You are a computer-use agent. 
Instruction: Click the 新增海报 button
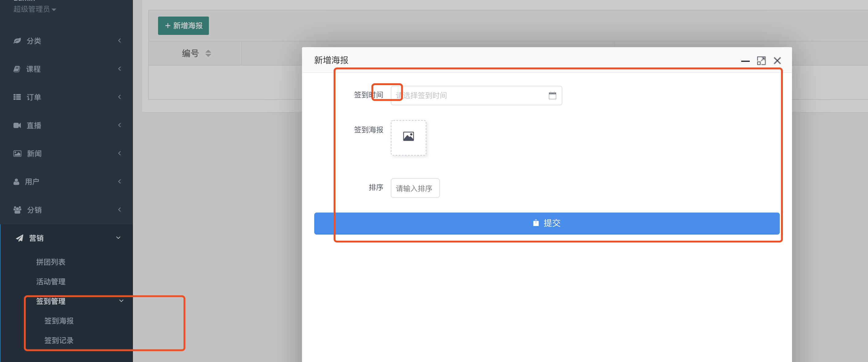tap(183, 26)
